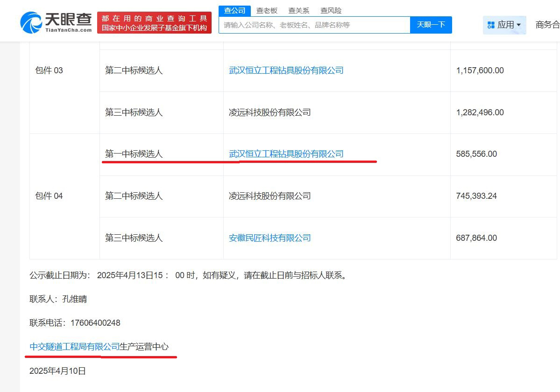Select the bid amount 687,864.00
The width and height of the screenshot is (560, 392).
coord(476,238)
